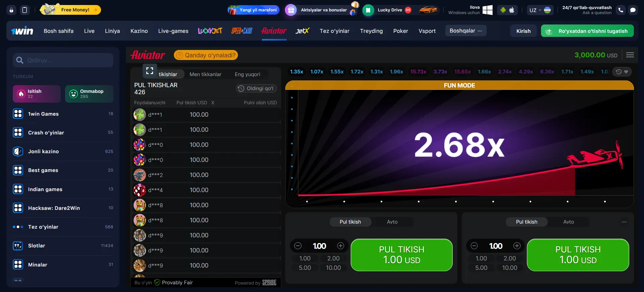The width and height of the screenshot is (644, 292).
Task: Click the Kirish login button
Action: pyautogui.click(x=523, y=31)
